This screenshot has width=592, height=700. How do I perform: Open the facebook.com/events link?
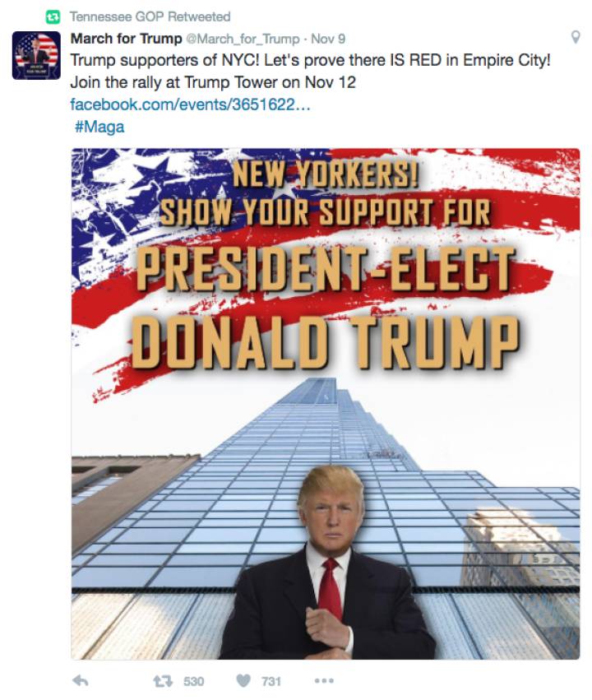click(x=190, y=105)
